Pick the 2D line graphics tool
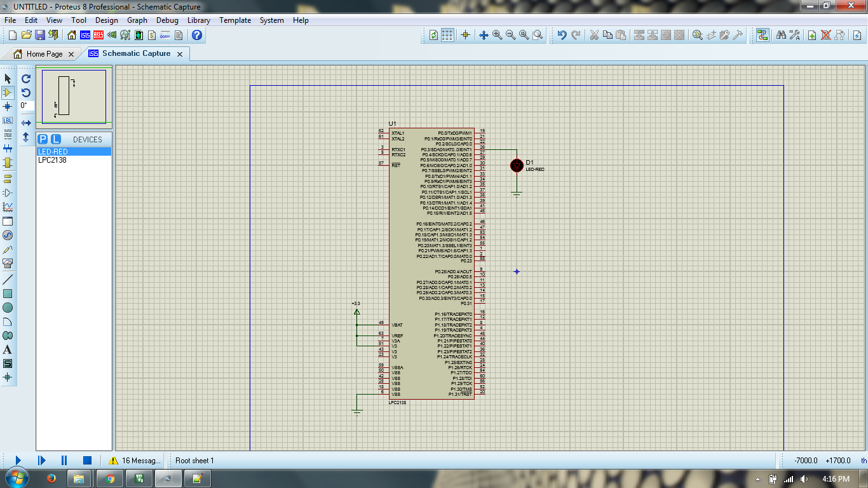868x488 pixels. (x=8, y=280)
